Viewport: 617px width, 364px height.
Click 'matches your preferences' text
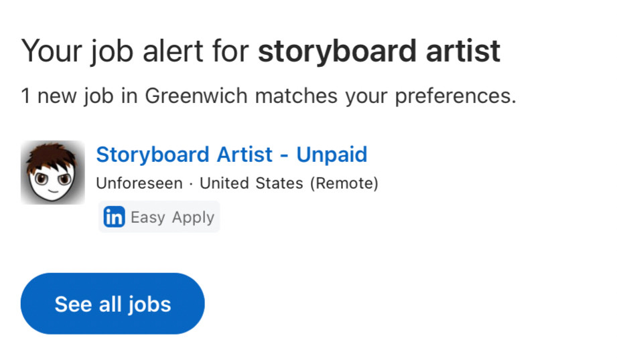pyautogui.click(x=386, y=96)
